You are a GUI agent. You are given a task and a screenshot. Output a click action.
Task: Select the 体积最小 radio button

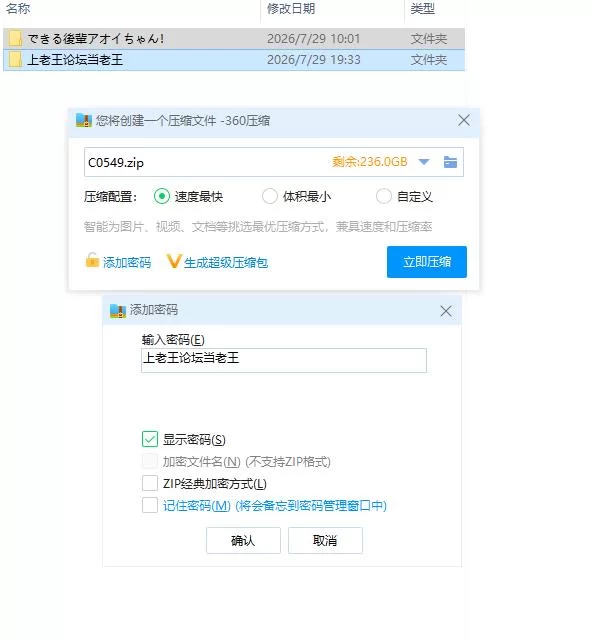tap(270, 196)
